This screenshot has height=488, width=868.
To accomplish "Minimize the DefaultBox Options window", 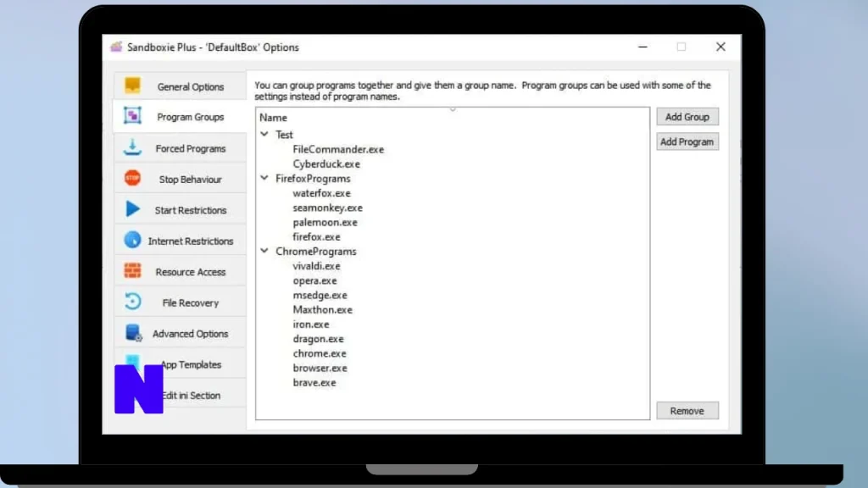I will [643, 47].
